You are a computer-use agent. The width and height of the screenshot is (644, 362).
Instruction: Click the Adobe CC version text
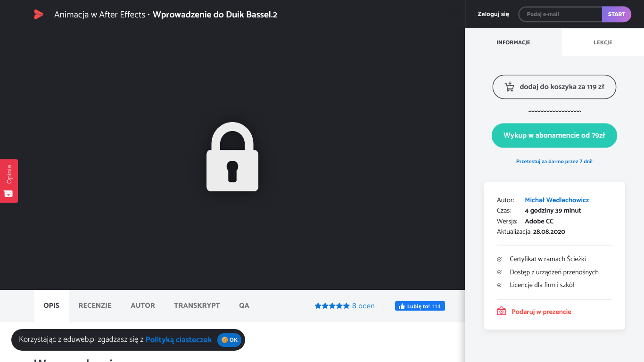click(x=539, y=222)
